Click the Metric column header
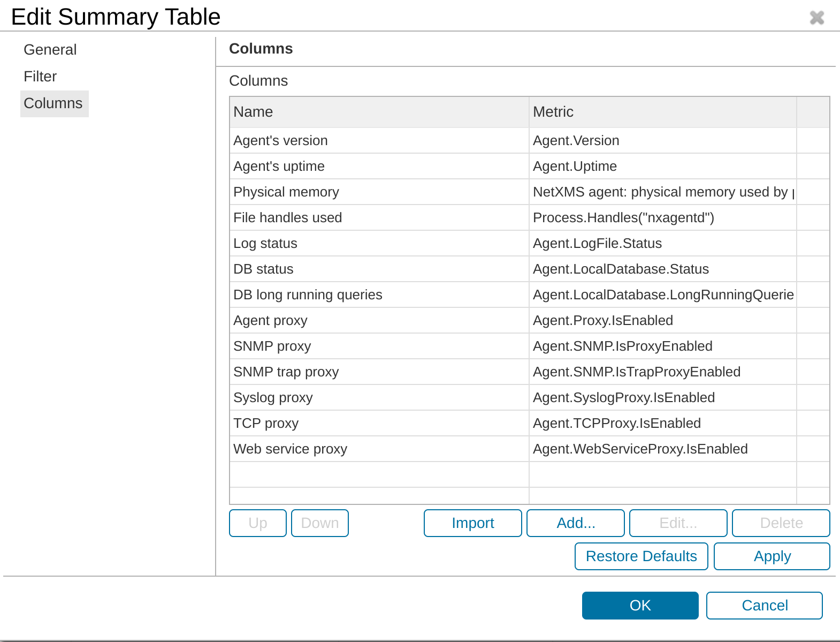Image resolution: width=840 pixels, height=642 pixels. [x=662, y=112]
